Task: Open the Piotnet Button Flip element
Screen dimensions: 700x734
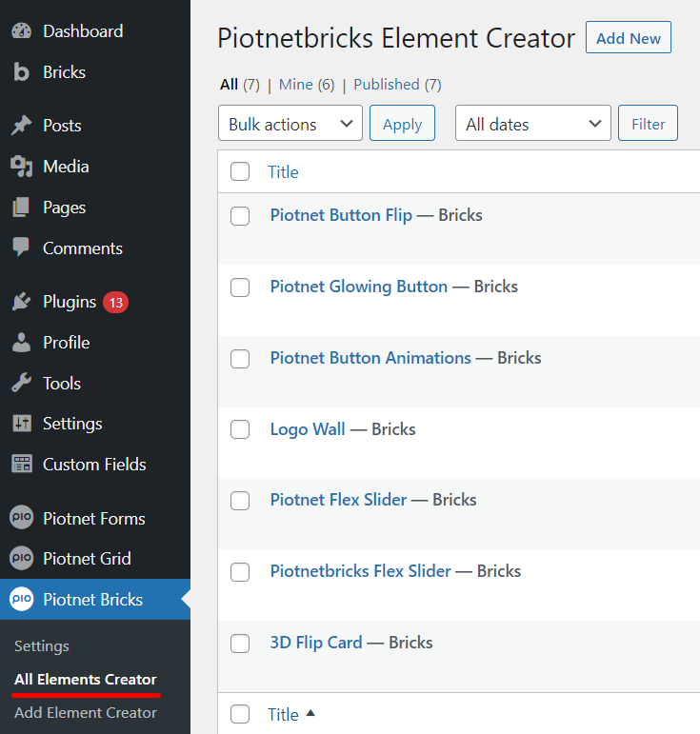Action: click(341, 215)
